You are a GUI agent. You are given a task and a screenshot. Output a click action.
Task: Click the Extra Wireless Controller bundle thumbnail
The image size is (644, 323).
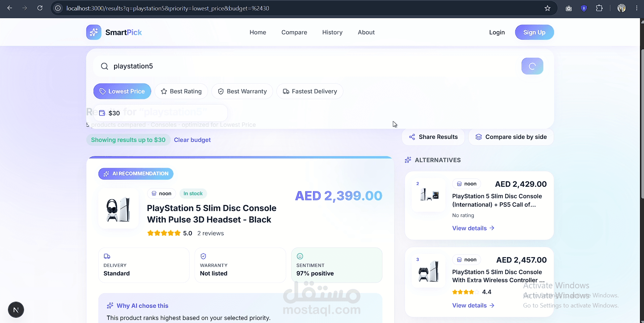(429, 271)
